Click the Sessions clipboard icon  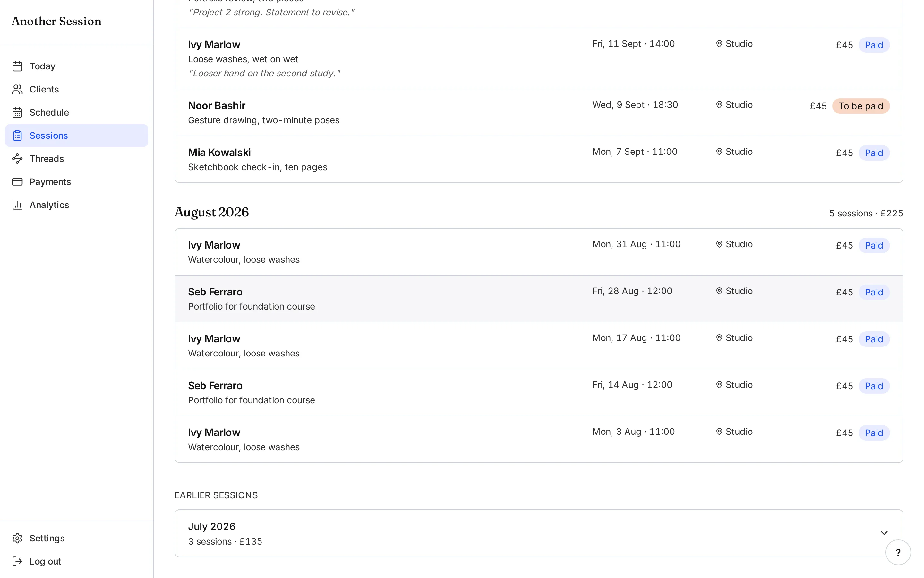(x=17, y=135)
